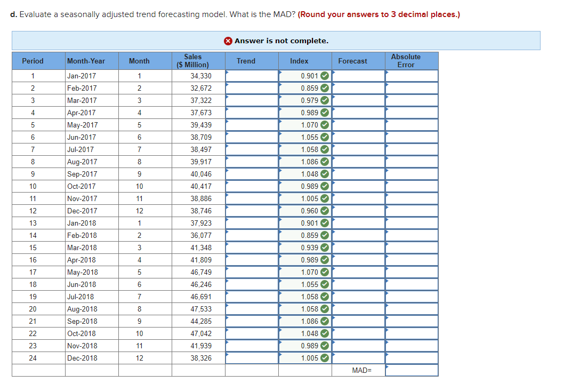
Task: Click green checkmark in the May-2017 index cell
Action: (x=325, y=125)
